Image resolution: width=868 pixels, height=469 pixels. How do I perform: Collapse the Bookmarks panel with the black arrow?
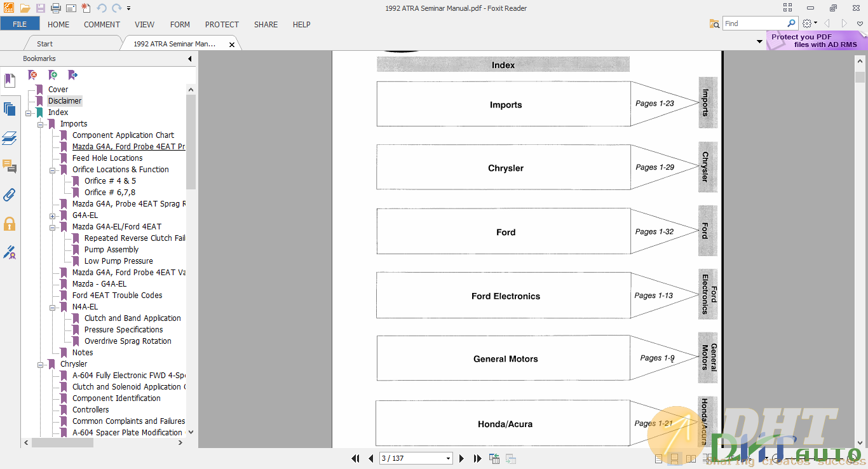[189, 58]
